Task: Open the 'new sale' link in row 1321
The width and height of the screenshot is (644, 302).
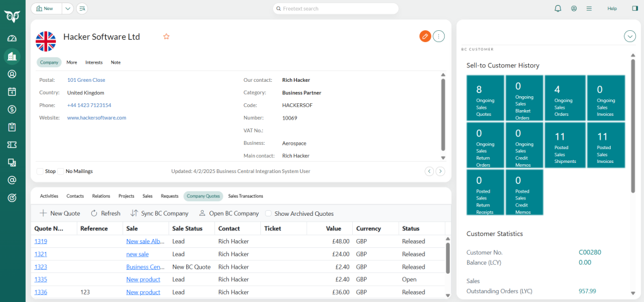Action: point(138,254)
